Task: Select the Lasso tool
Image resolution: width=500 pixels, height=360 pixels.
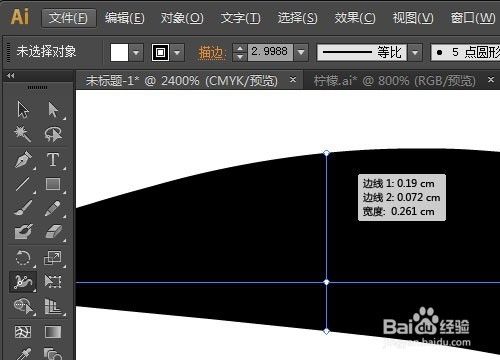Action: (x=53, y=134)
